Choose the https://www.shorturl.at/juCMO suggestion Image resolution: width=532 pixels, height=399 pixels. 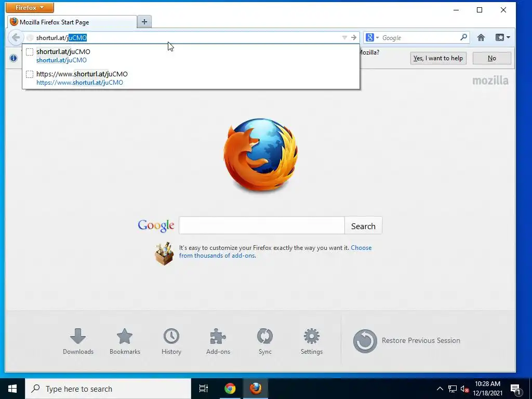(191, 78)
